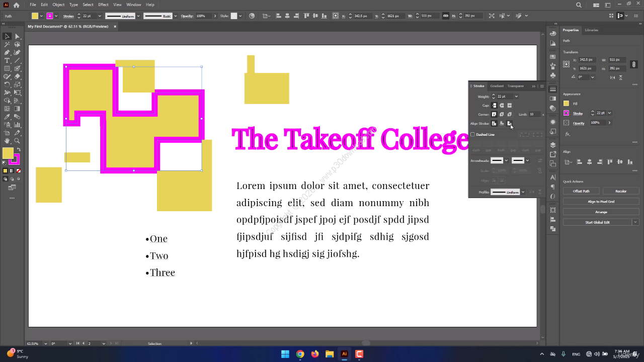Select the Rectangle tool

7,68
